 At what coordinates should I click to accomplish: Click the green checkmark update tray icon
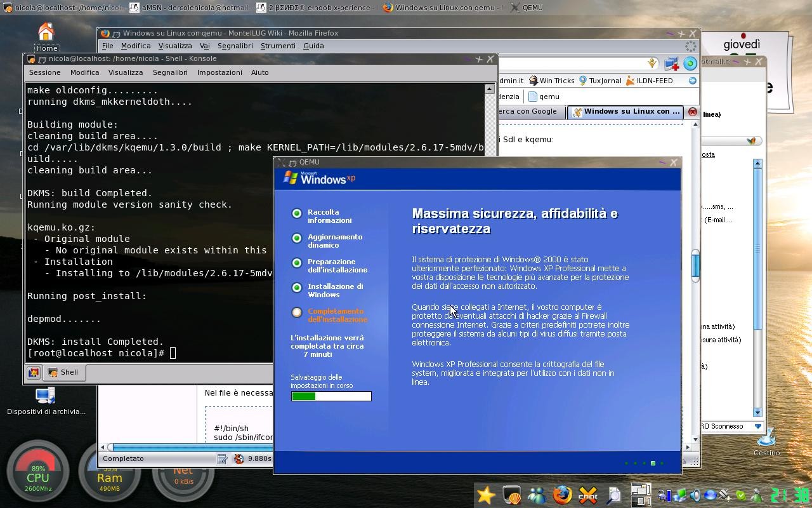(x=740, y=495)
